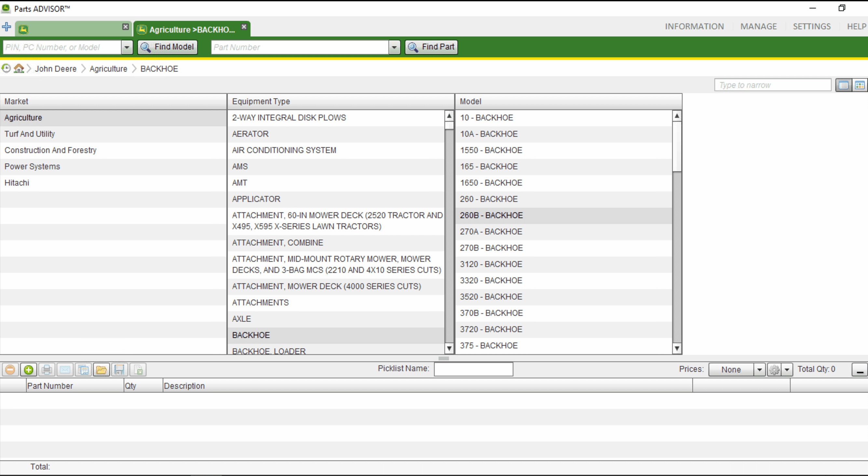Screen dimensions: 868x476
Task: Go home via the house icon
Action: click(x=19, y=68)
